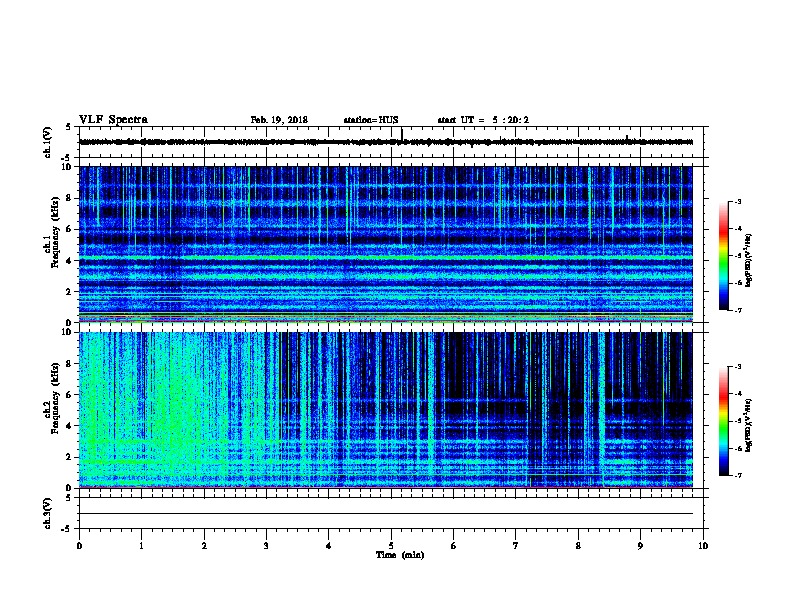Click the ch.1 spectrogram "8" kHz tick label
This screenshot has height=612, width=792.
pyautogui.click(x=70, y=198)
